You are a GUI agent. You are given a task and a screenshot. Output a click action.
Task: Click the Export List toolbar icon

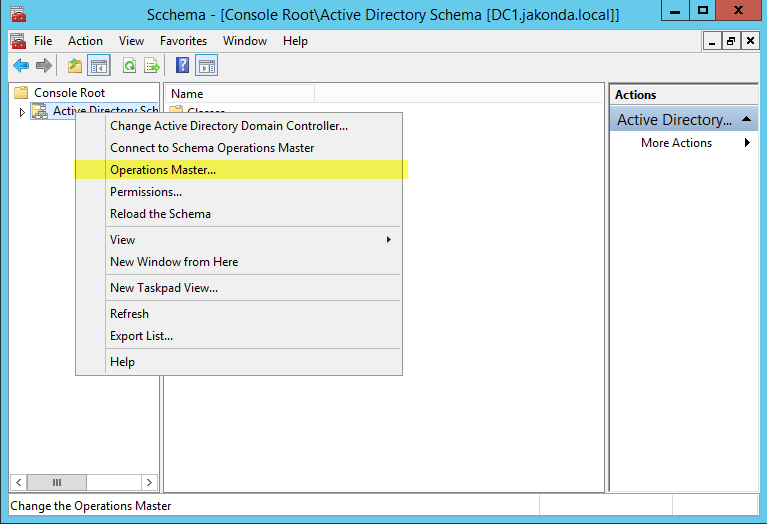tap(152, 66)
